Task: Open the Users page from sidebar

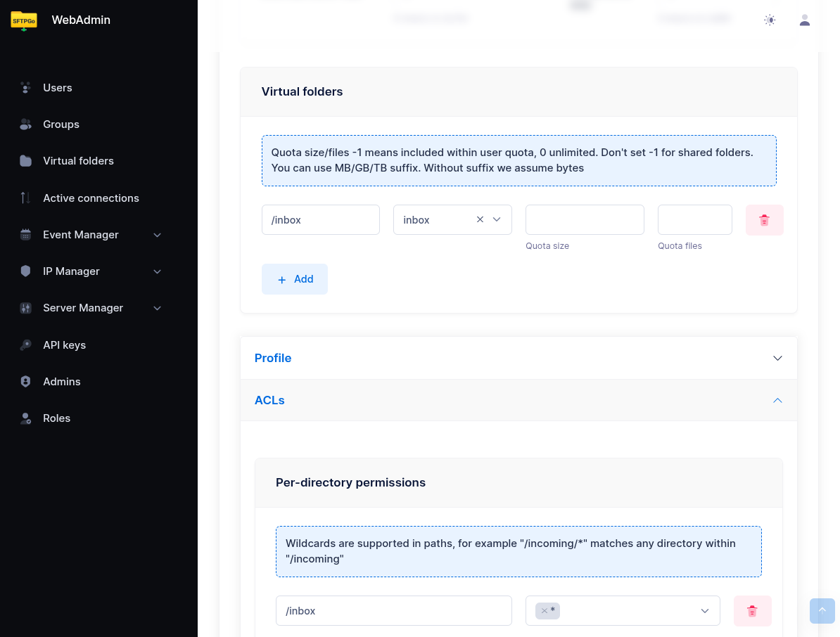Action: click(x=57, y=88)
